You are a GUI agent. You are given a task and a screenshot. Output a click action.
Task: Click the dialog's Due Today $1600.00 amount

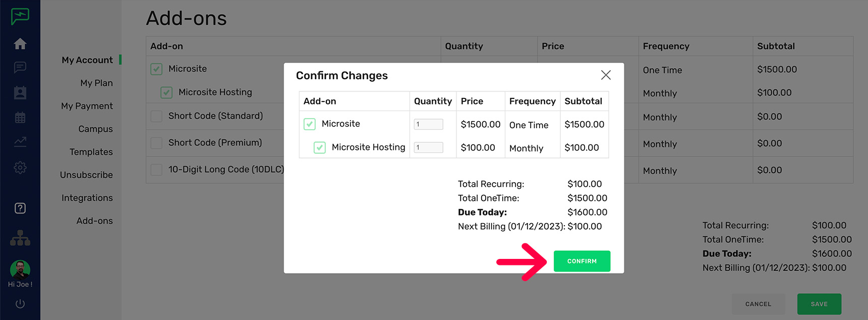click(x=588, y=212)
